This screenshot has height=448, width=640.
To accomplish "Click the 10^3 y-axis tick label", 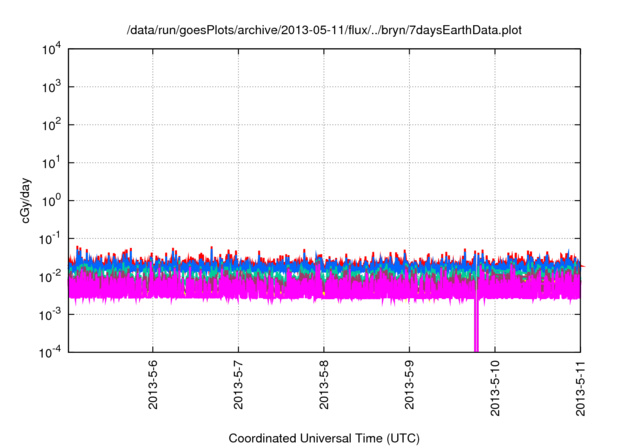I will [51, 87].
